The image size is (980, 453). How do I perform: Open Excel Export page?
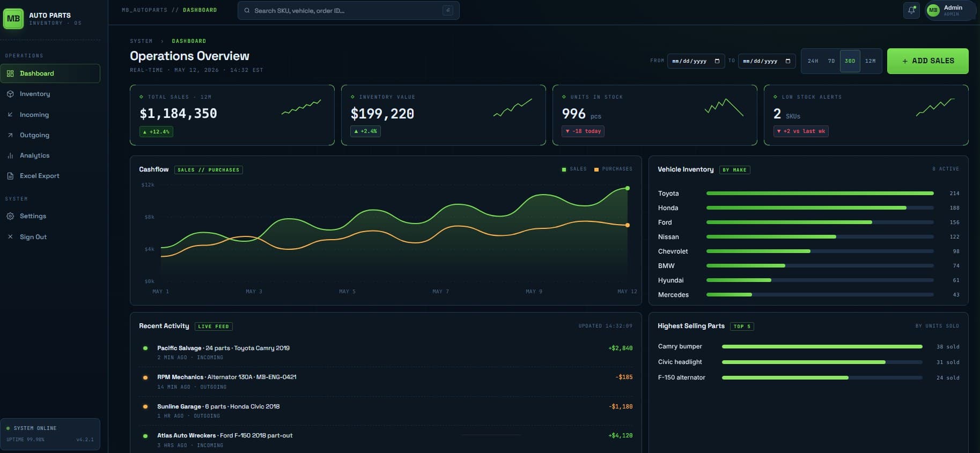click(50, 176)
